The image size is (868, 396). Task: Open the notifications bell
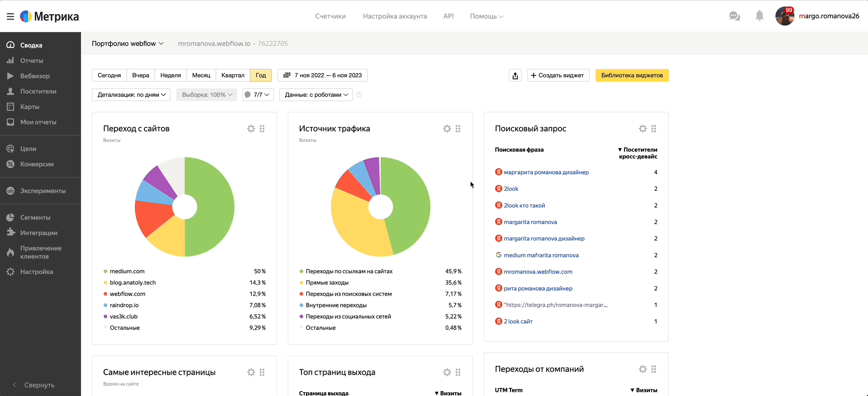pos(759,16)
